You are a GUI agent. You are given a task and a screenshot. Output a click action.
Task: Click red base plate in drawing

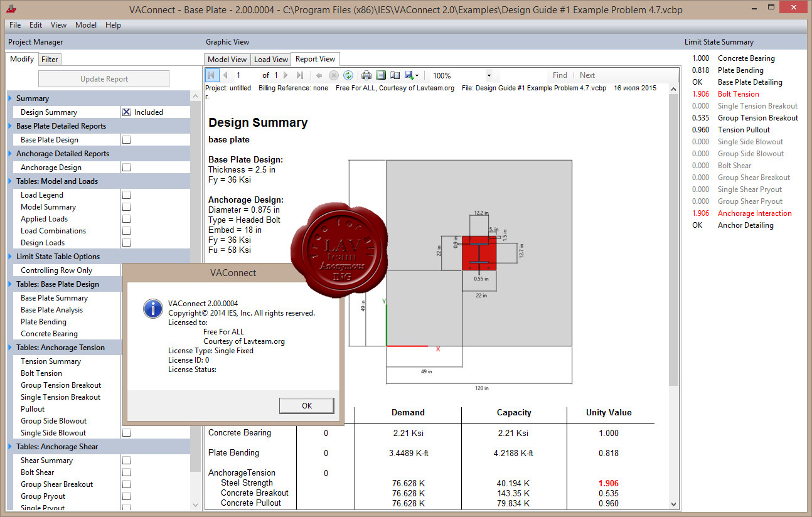(x=479, y=253)
